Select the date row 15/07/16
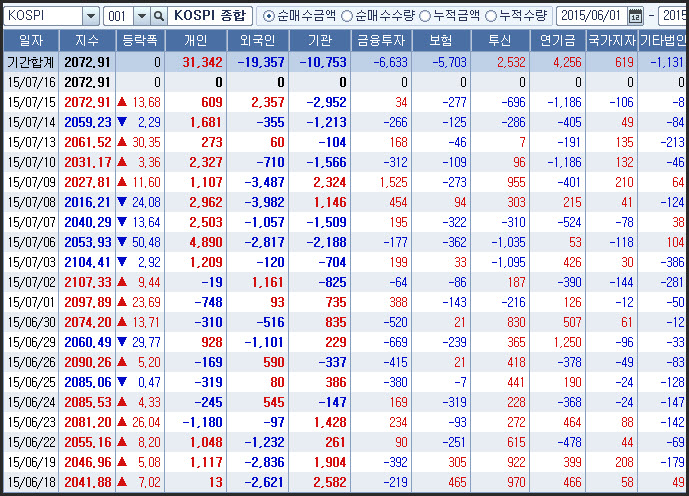Viewport: 689px width, 496px height. [x=32, y=82]
